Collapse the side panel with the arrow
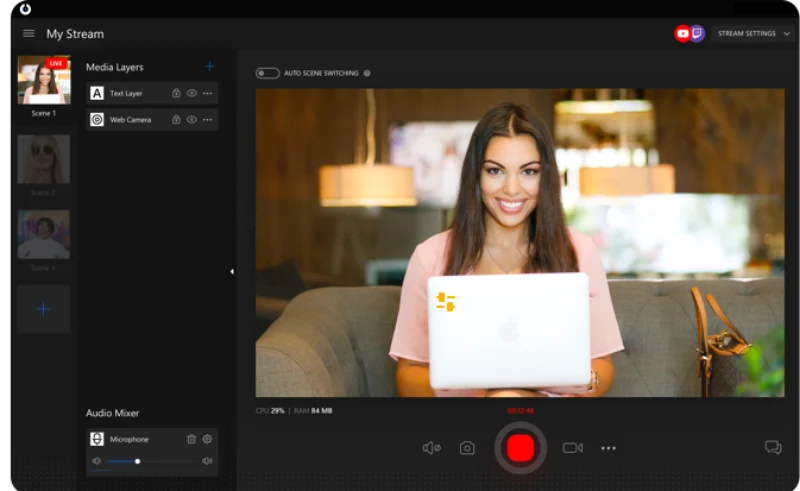800x491 pixels. 232,272
